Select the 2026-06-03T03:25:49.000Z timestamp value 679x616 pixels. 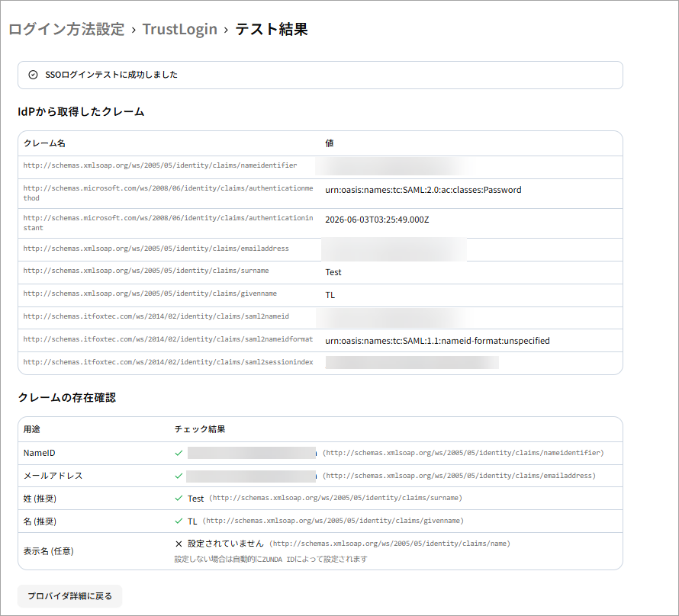tap(377, 220)
